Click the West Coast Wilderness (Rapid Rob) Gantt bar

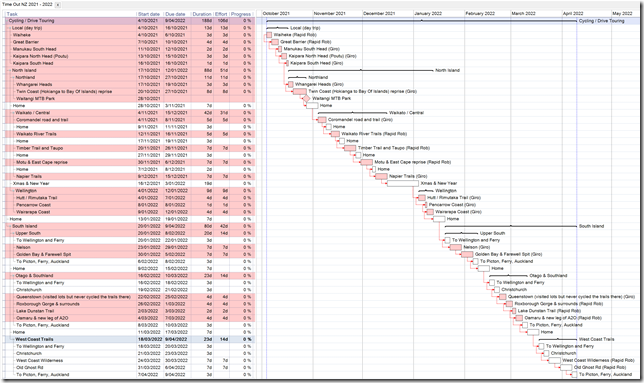554,360
